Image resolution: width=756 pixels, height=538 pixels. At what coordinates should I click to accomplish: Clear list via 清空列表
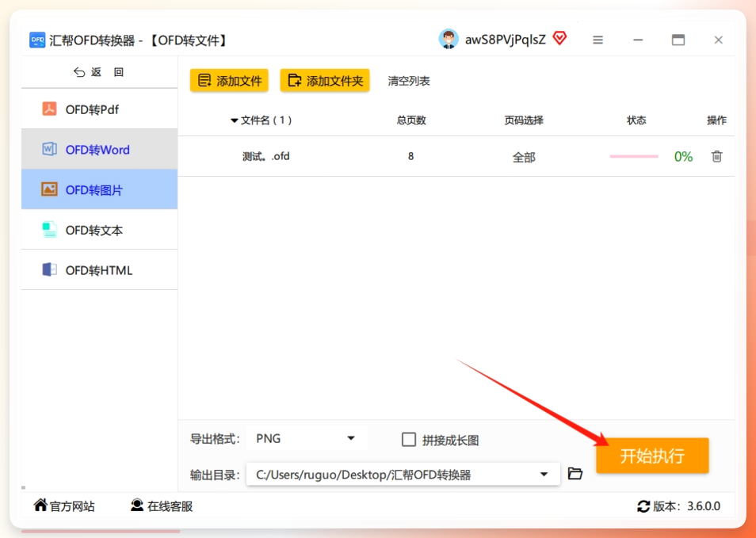409,81
